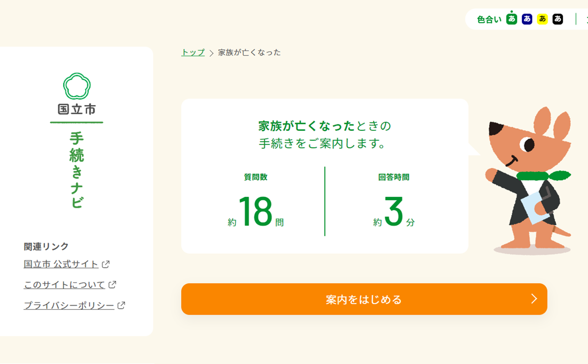Click the chevron arrow on 案内をはじめる button
588x364 pixels.
[534, 299]
